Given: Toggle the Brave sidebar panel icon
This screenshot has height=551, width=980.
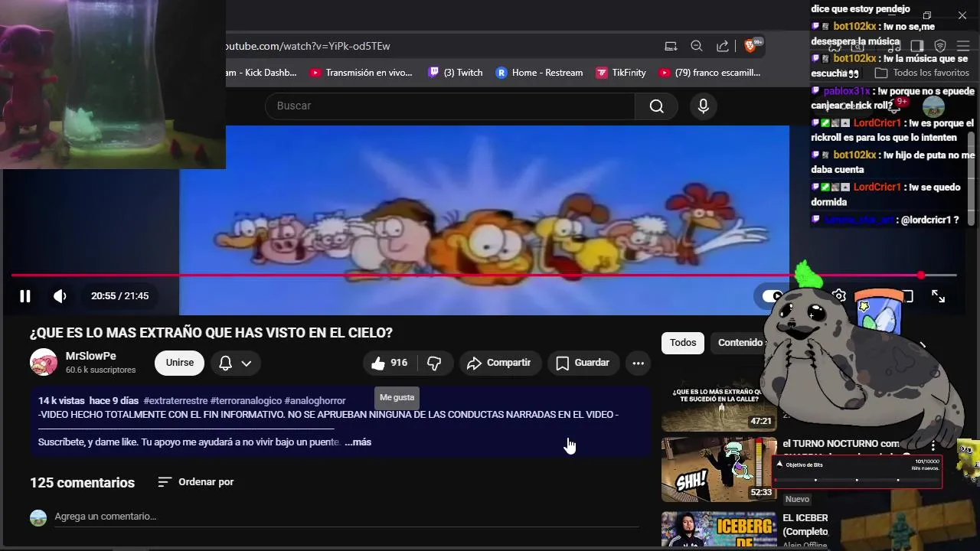Looking at the screenshot, I should tap(917, 46).
